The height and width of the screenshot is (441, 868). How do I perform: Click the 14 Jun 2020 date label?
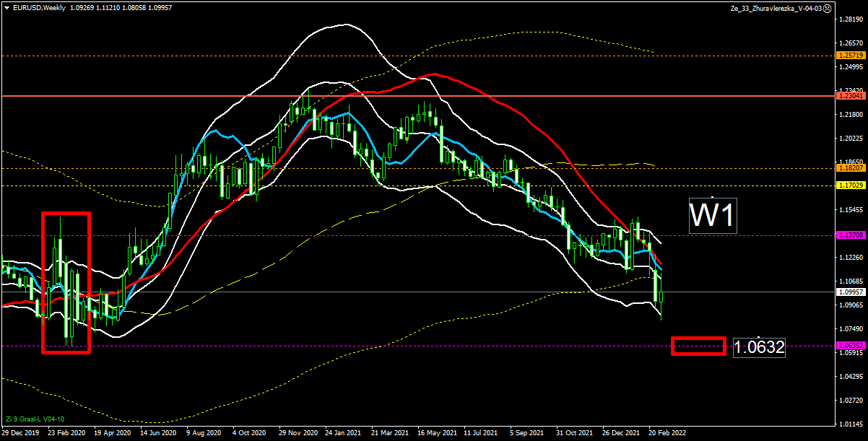[158, 433]
